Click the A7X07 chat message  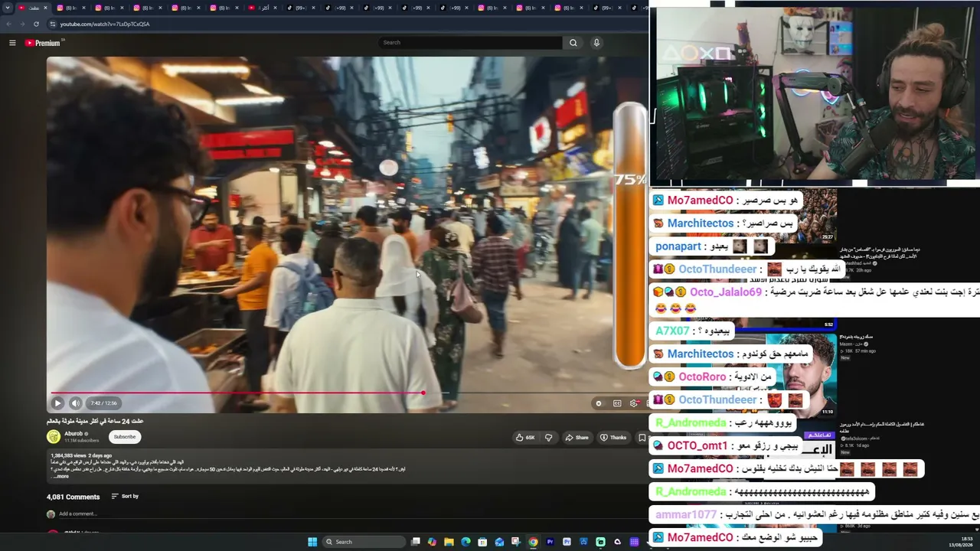[x=693, y=331]
